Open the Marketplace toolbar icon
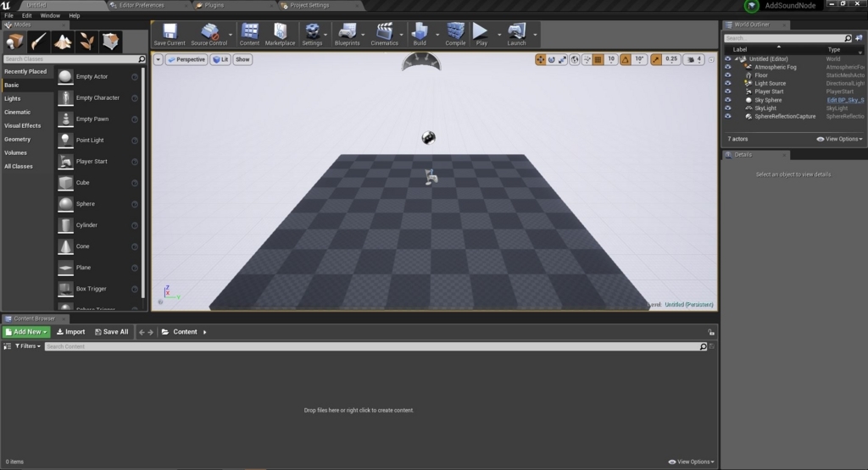Viewport: 868px width, 470px height. 280,34
